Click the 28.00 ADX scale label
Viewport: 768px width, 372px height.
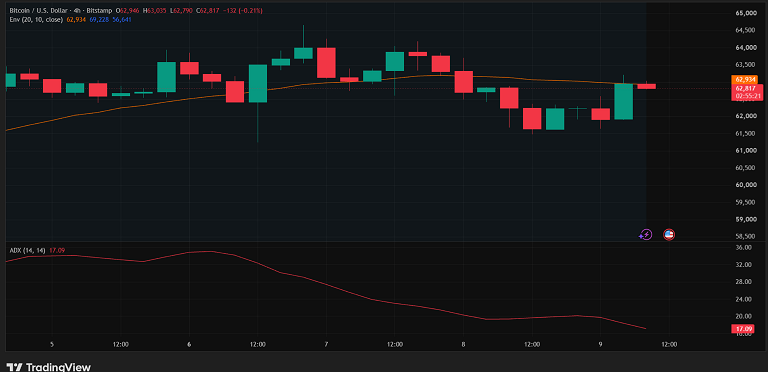744,282
